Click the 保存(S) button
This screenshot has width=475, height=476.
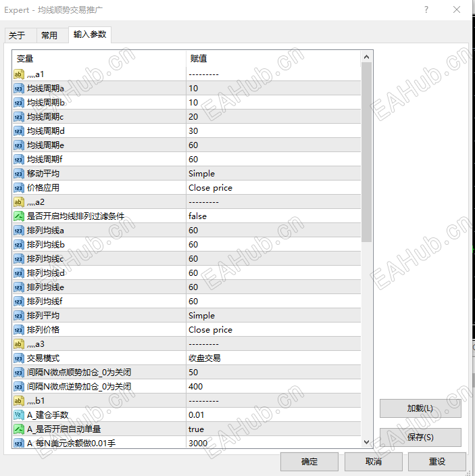pos(420,437)
